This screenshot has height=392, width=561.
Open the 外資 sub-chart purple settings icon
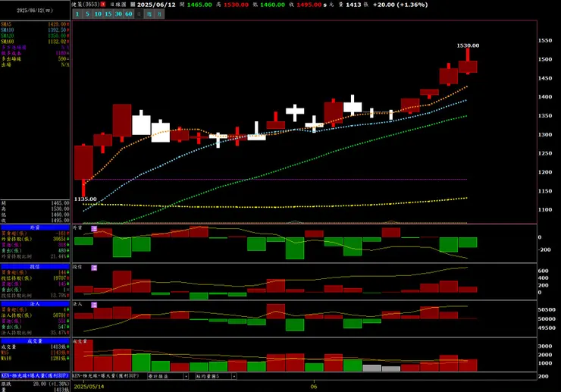tap(94, 228)
